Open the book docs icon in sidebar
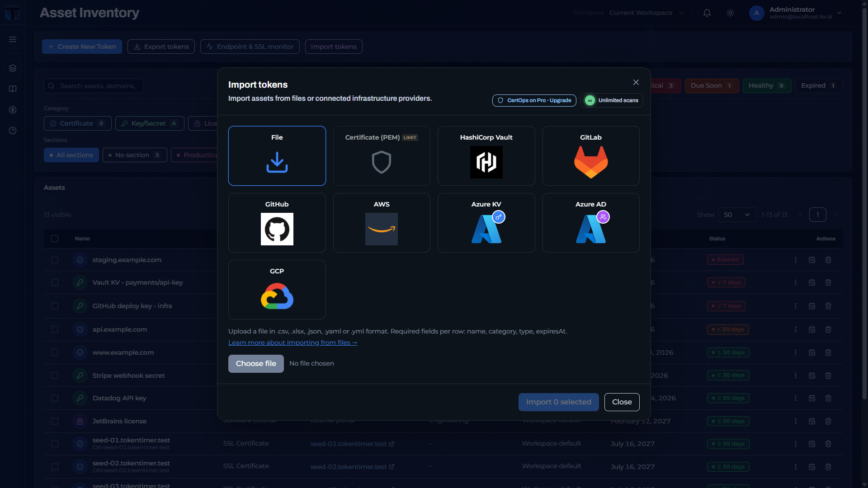Image resolution: width=868 pixels, height=488 pixels. (x=13, y=89)
